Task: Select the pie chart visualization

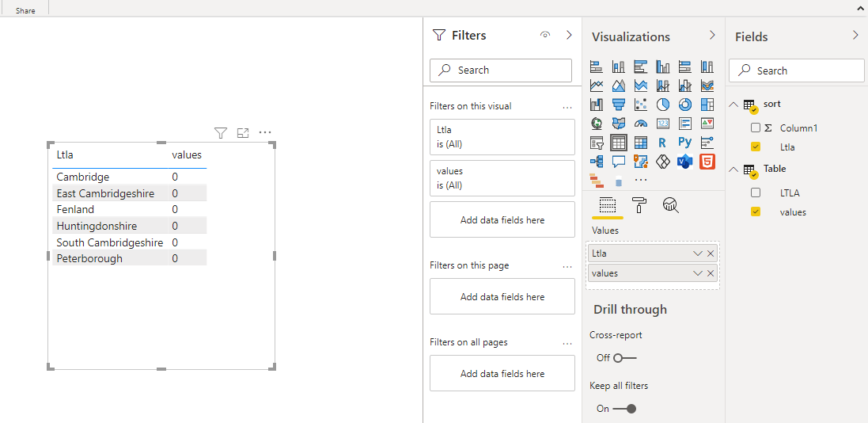Action: point(662,105)
